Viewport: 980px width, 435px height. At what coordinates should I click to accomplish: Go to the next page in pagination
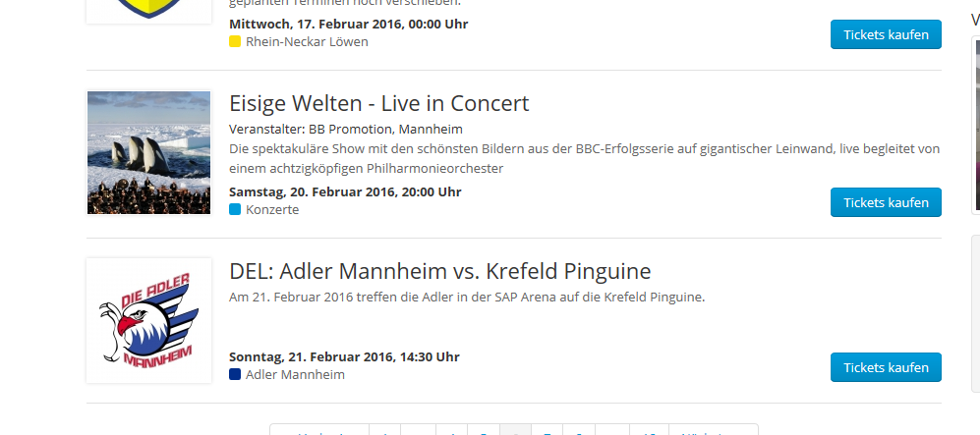[713, 432]
